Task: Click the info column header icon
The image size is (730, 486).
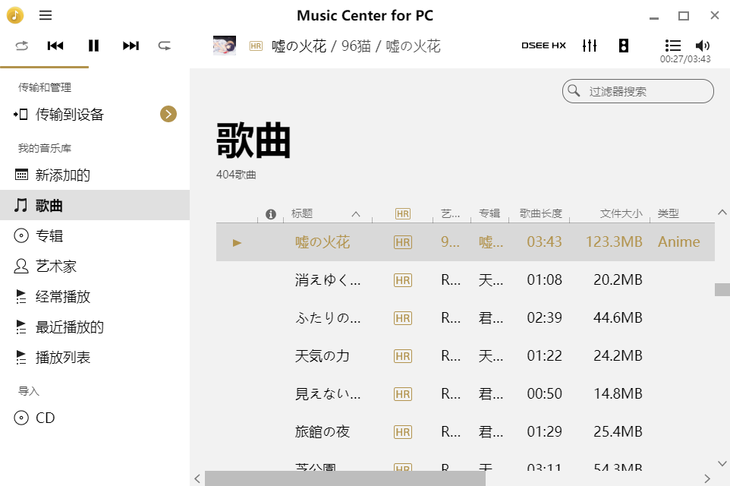Action: pos(270,214)
